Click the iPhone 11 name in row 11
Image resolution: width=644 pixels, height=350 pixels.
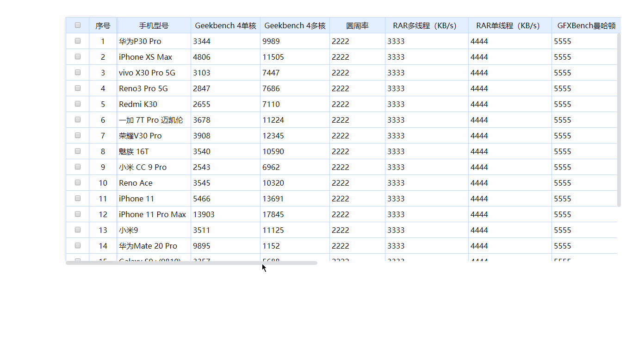136,199
